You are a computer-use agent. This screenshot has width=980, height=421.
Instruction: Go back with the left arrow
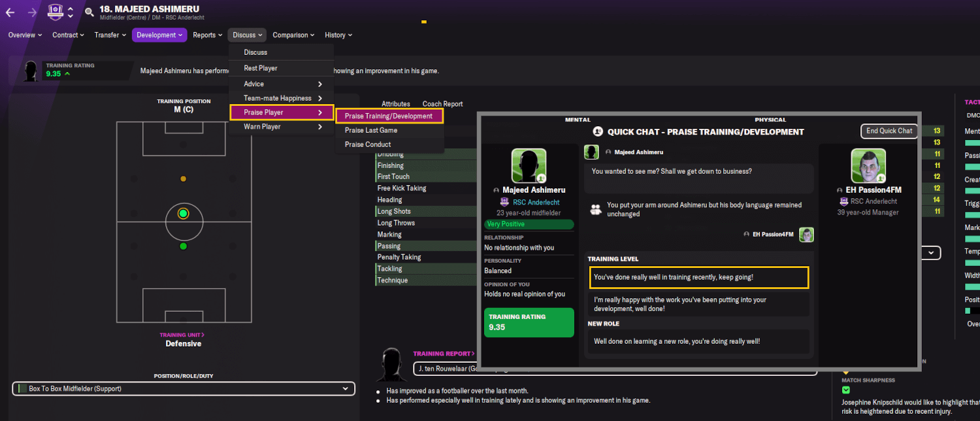point(10,12)
